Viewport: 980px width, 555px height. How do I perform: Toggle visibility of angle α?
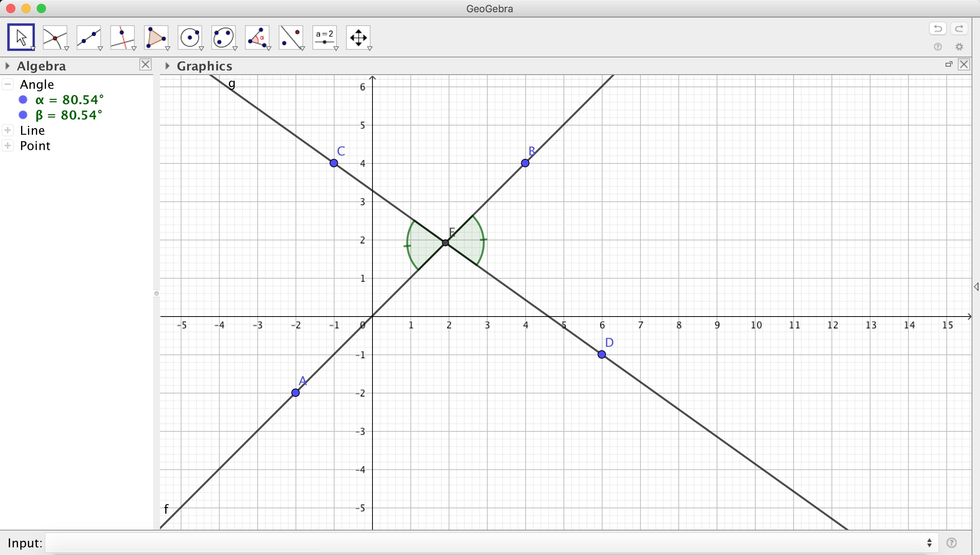(x=23, y=100)
